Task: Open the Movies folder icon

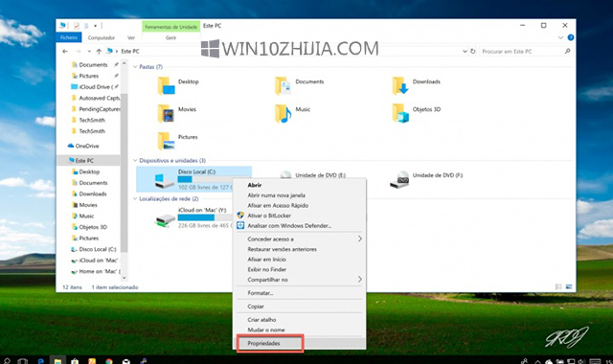Action: click(x=166, y=113)
